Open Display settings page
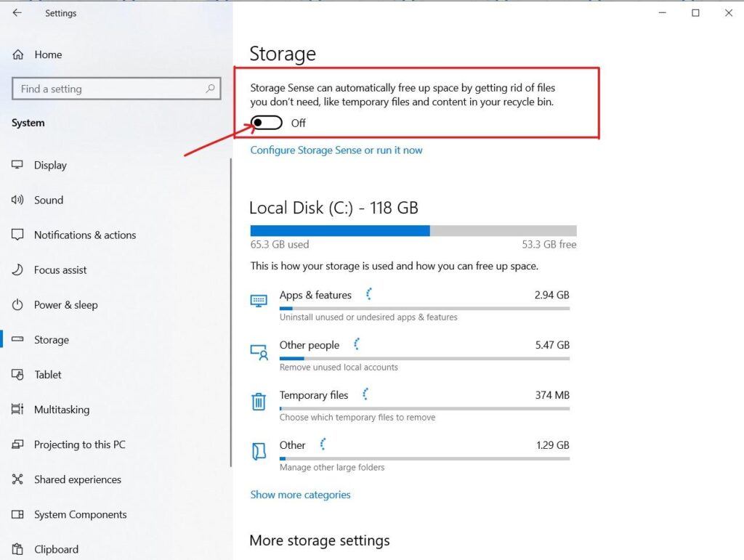The width and height of the screenshot is (744, 560). pos(116,165)
